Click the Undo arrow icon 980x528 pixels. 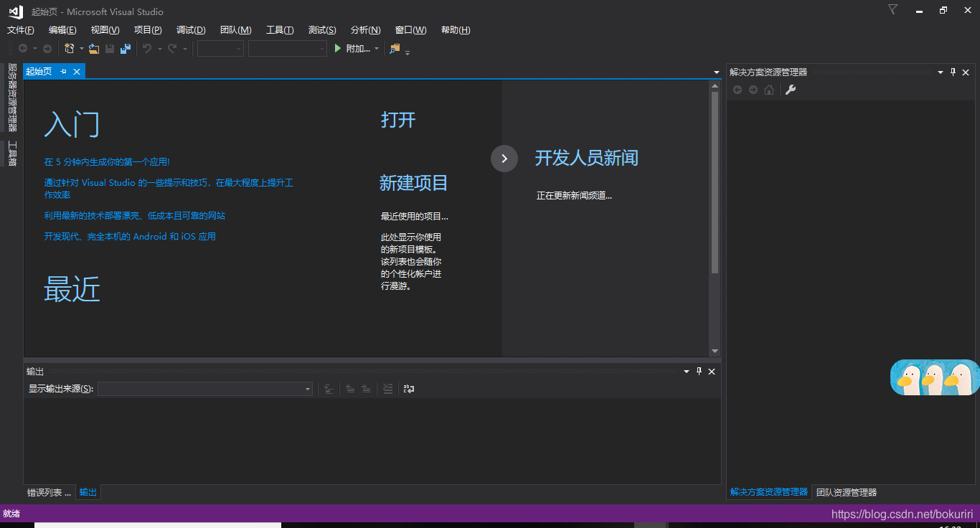(x=147, y=49)
